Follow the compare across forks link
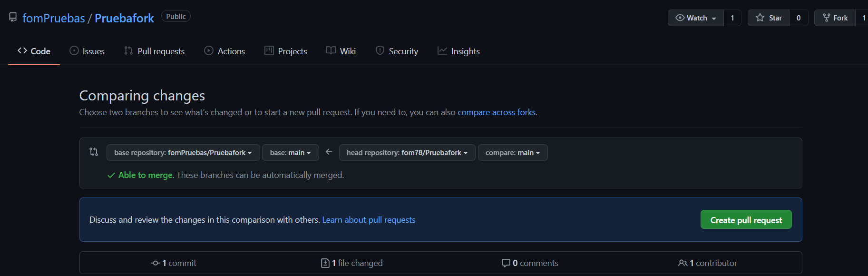Screen dimensions: 868x276 click(x=497, y=112)
